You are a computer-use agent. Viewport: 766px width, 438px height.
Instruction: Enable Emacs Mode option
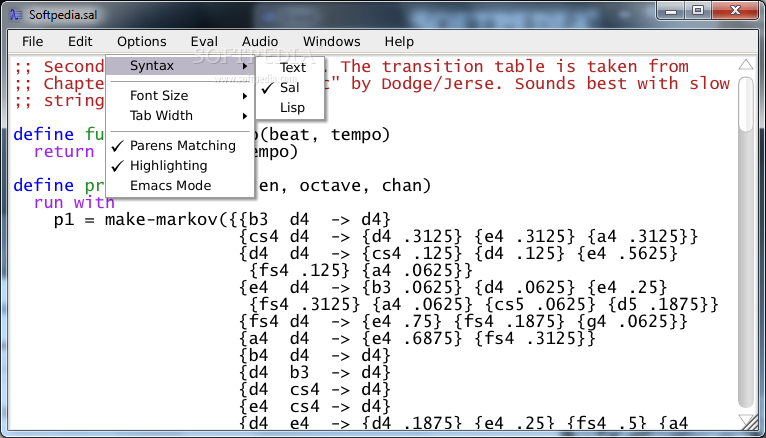coord(180,186)
